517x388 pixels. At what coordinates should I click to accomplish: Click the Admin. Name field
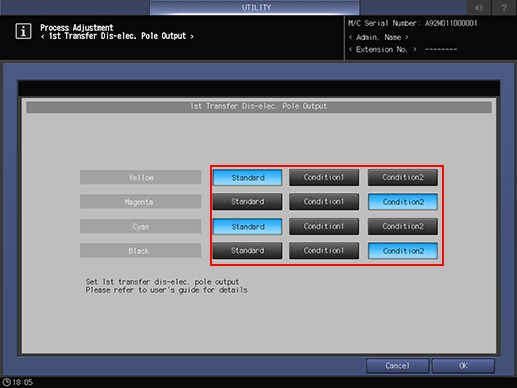(378, 37)
